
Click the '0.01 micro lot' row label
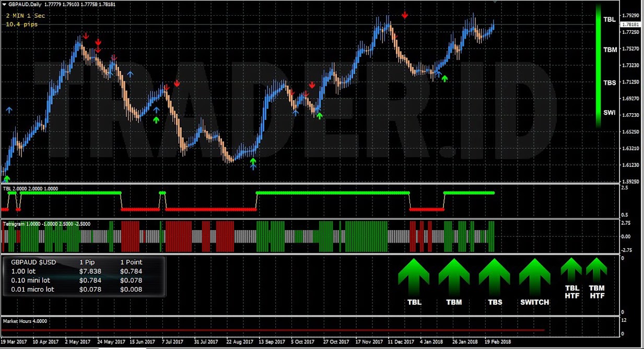[x=32, y=289]
